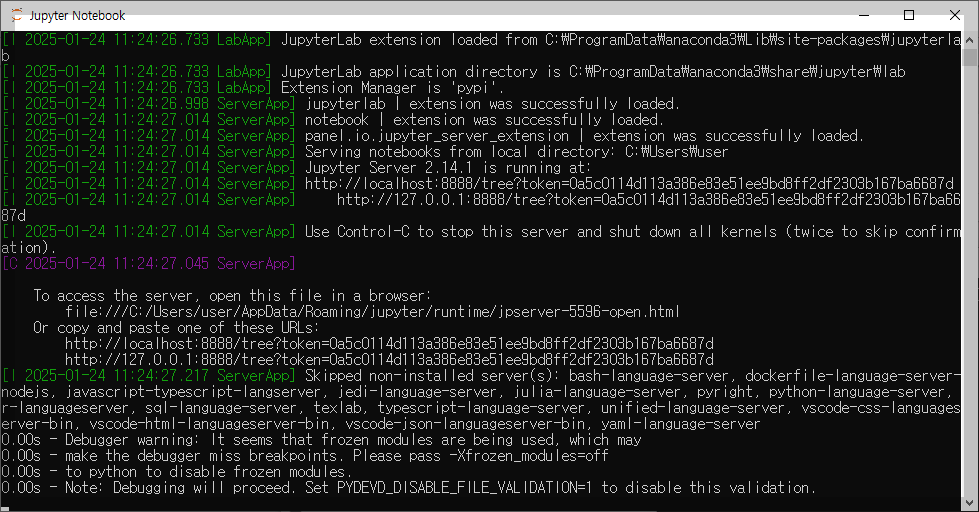This screenshot has height=512, width=979.
Task: Click the 'Extension Manager is 'pypi'' line
Action: pos(253,87)
